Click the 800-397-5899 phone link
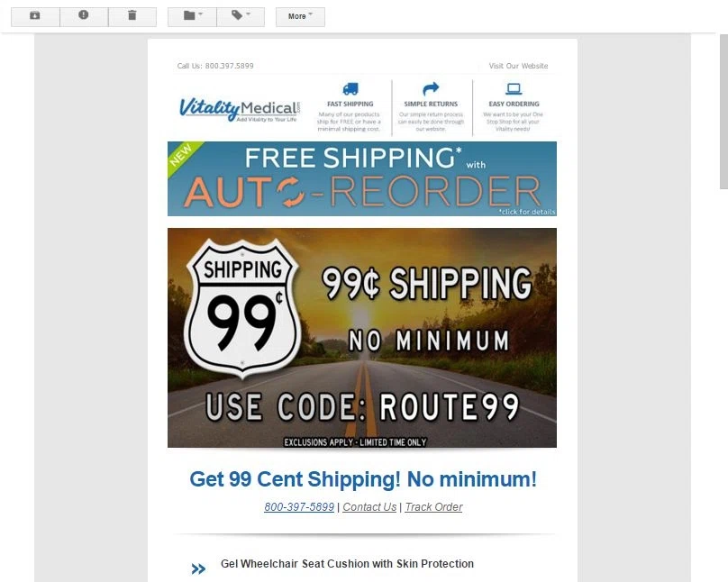Image resolution: width=728 pixels, height=582 pixels. click(299, 507)
